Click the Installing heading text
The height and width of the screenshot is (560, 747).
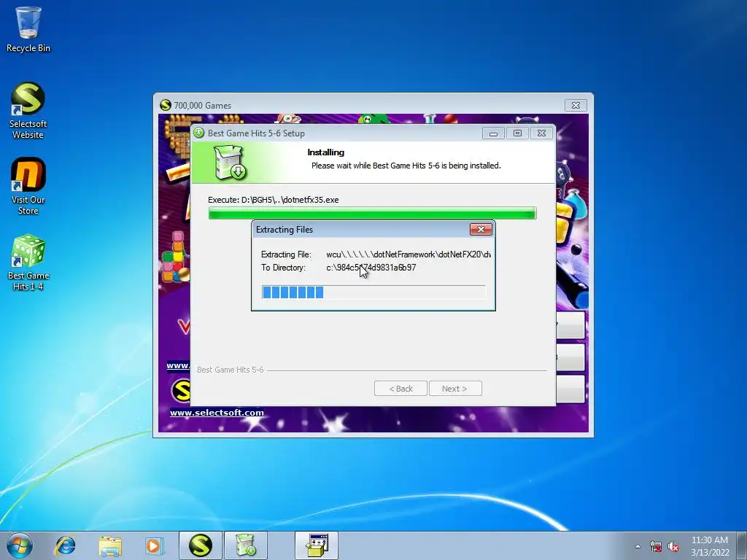click(326, 152)
